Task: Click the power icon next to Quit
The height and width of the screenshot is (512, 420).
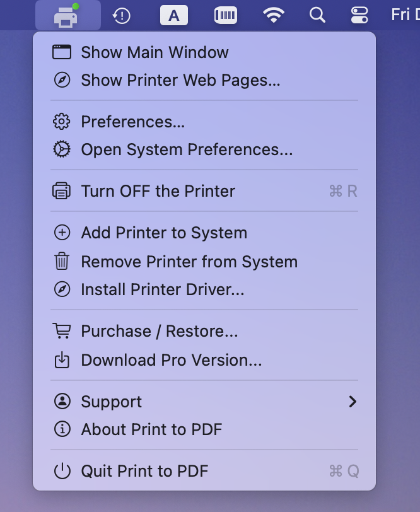Action: [x=62, y=471]
